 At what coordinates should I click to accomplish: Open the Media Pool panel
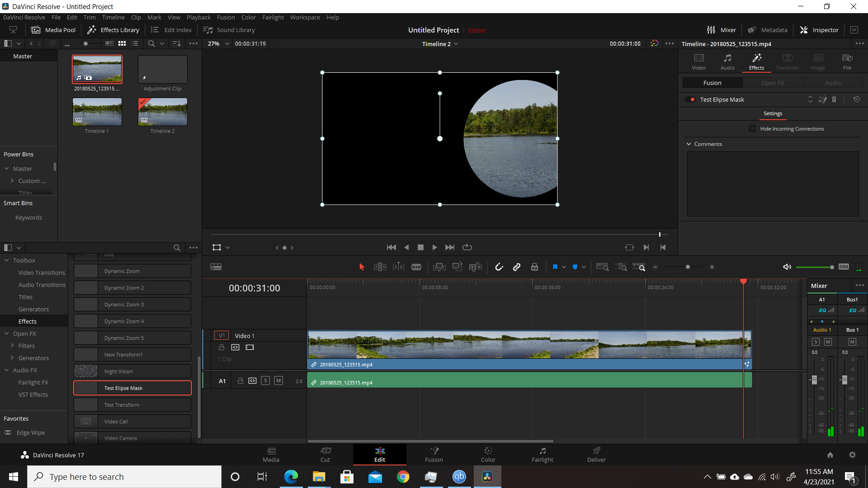(53, 30)
